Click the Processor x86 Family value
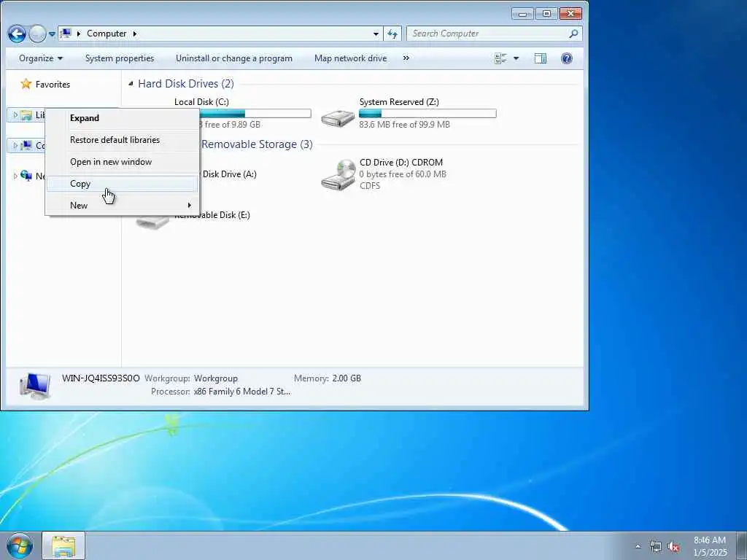Image resolution: width=747 pixels, height=560 pixels. tap(242, 392)
